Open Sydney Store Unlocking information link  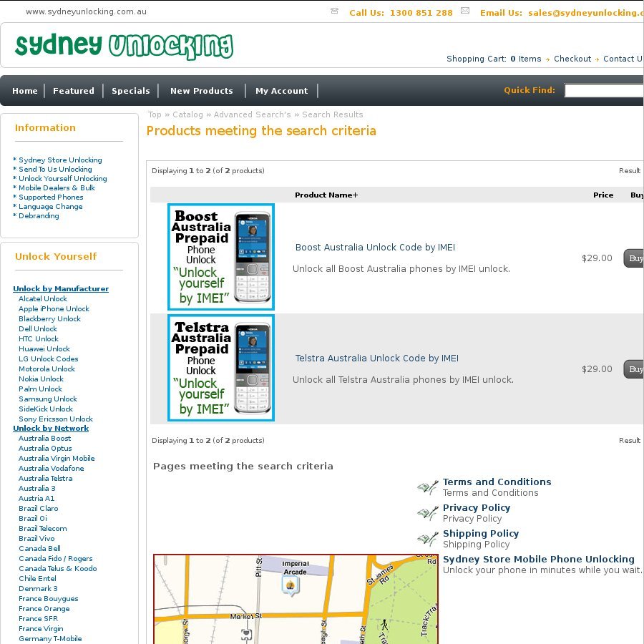coord(60,160)
